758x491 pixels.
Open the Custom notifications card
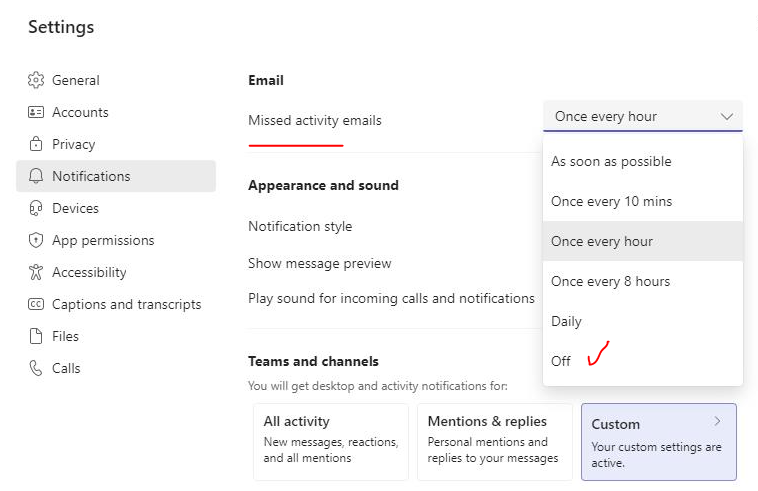pos(659,442)
